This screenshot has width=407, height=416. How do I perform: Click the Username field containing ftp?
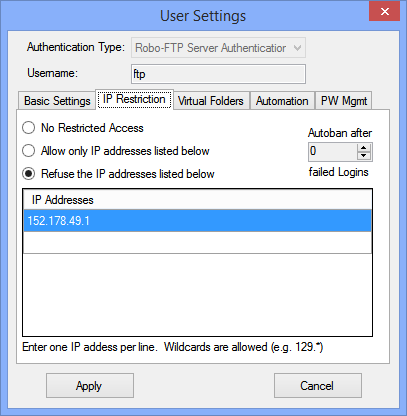218,74
